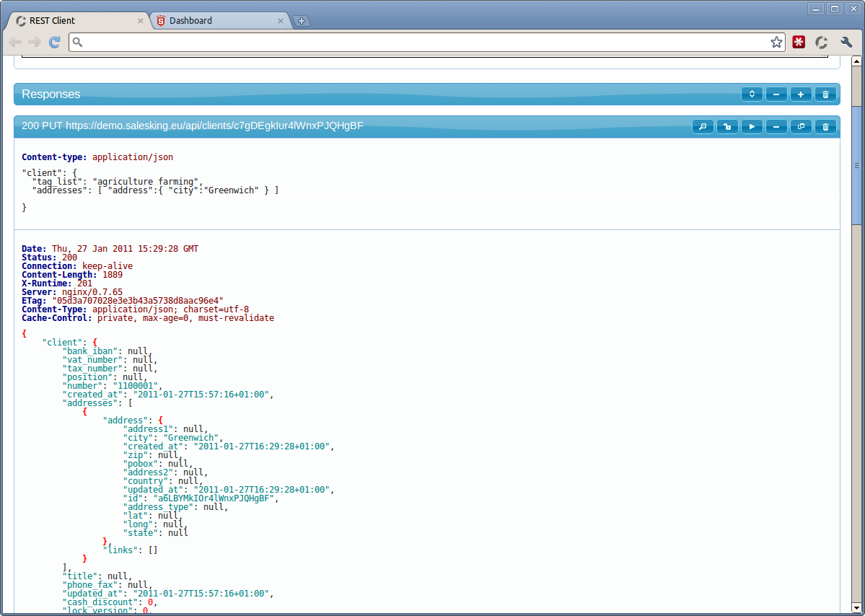Select the "vat_number": null line

(x=109, y=360)
